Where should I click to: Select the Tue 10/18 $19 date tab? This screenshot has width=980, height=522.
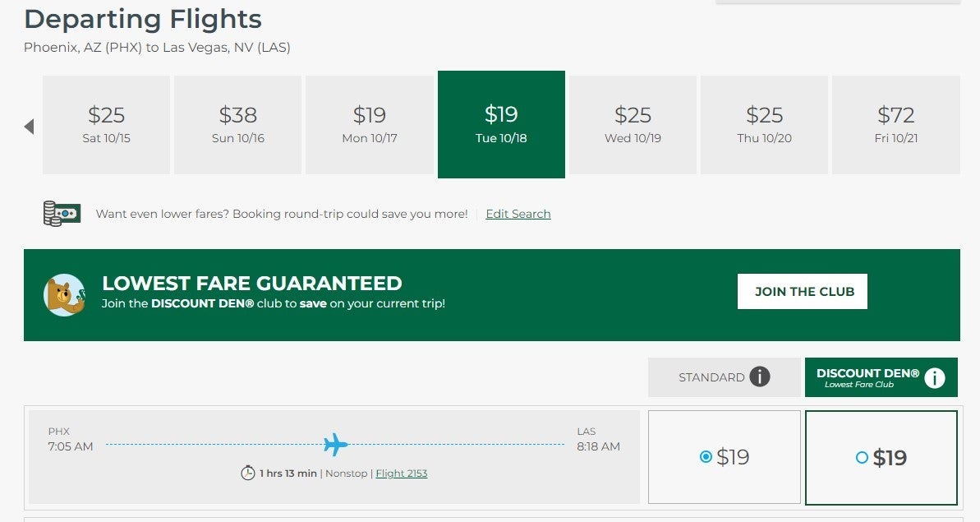[x=501, y=125]
